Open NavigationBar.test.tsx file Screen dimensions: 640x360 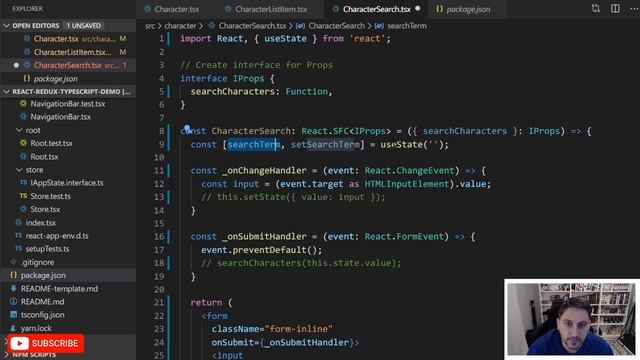(x=68, y=104)
